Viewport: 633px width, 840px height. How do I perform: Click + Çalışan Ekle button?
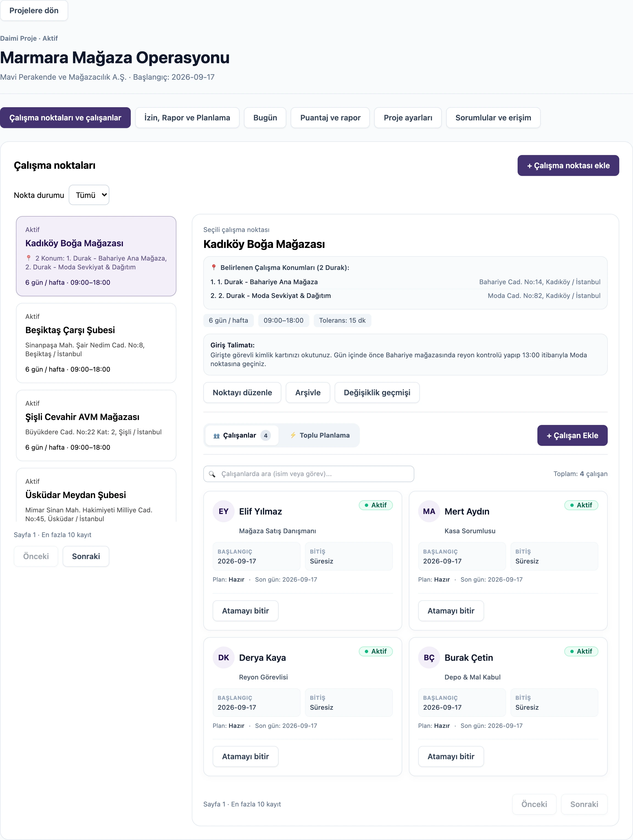click(x=572, y=435)
